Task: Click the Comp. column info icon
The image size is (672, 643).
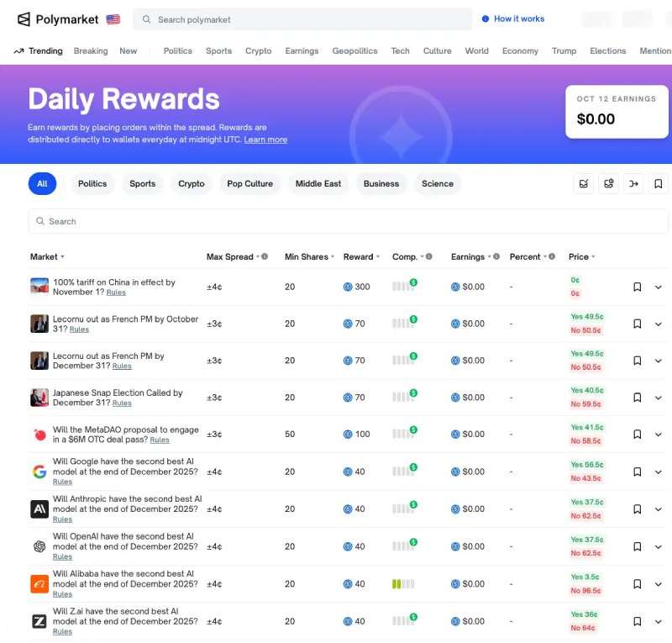Action: [x=429, y=256]
